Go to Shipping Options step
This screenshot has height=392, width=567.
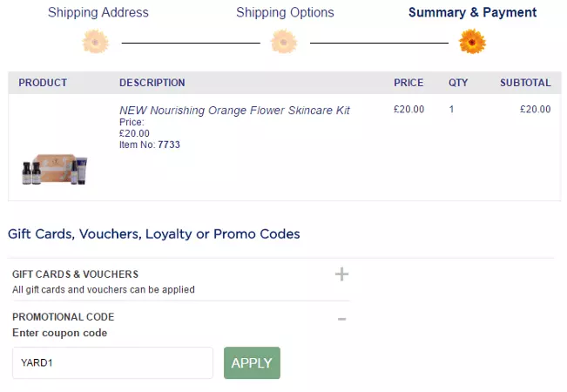pos(285,12)
